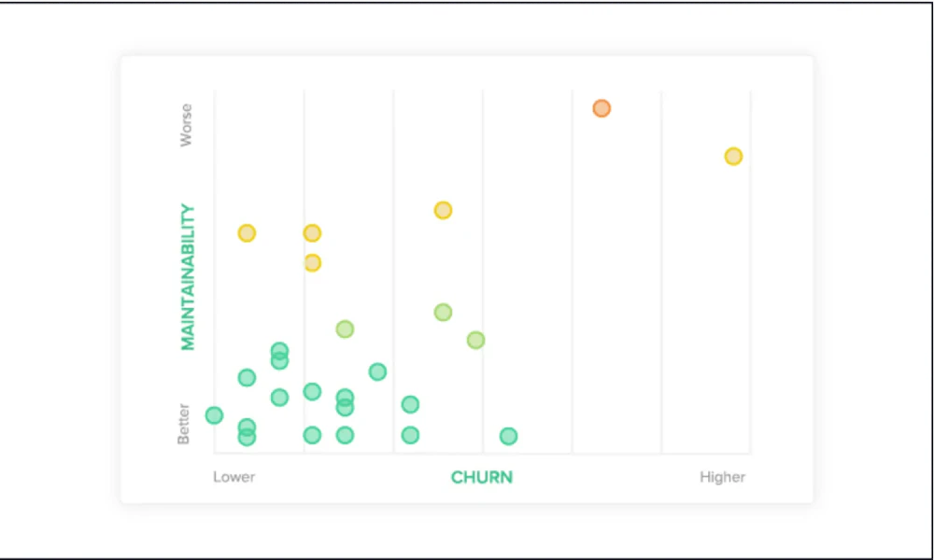Click the teal dot on the left axis line
Image resolution: width=934 pixels, height=560 pixels.
click(x=214, y=415)
